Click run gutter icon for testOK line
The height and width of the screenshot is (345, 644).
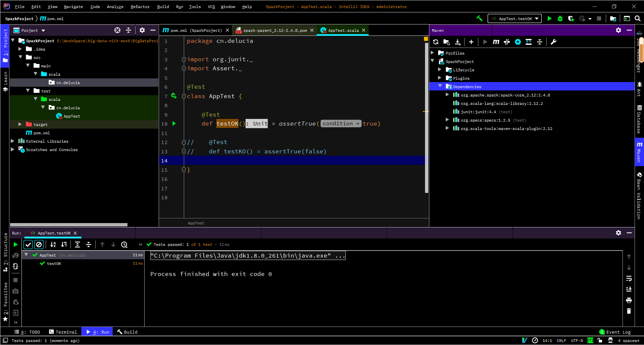tap(174, 124)
